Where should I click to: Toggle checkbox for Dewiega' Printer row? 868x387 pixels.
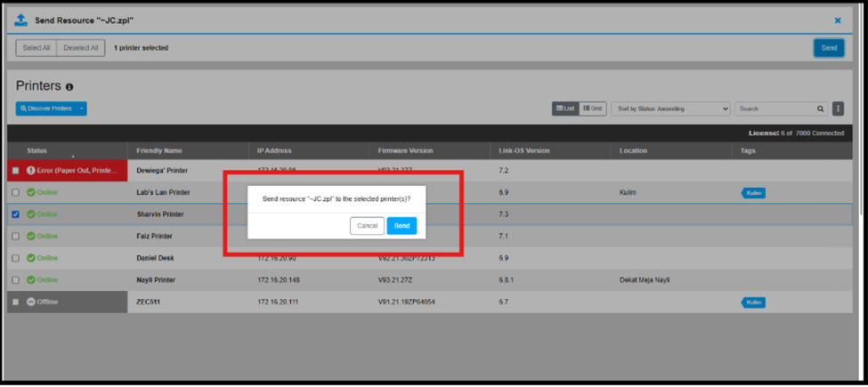(15, 171)
